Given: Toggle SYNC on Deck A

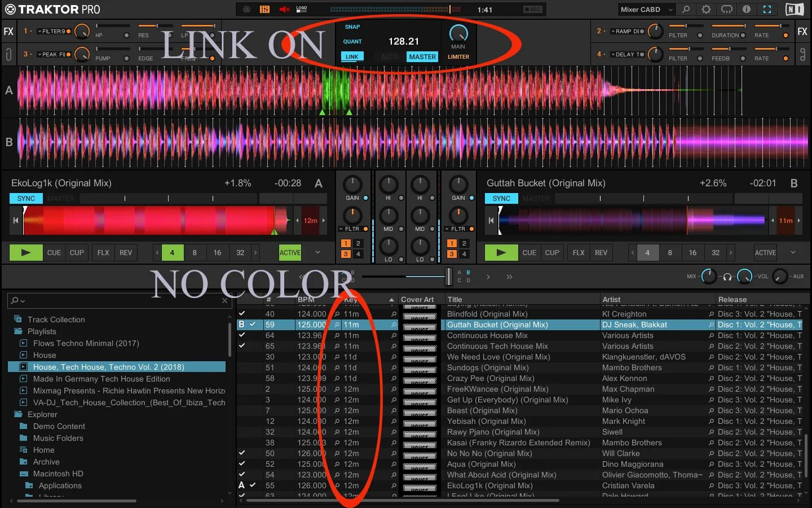Looking at the screenshot, I should tap(26, 199).
